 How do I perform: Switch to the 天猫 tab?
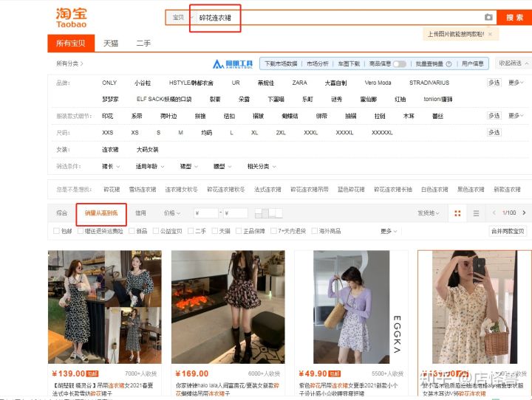coord(111,44)
